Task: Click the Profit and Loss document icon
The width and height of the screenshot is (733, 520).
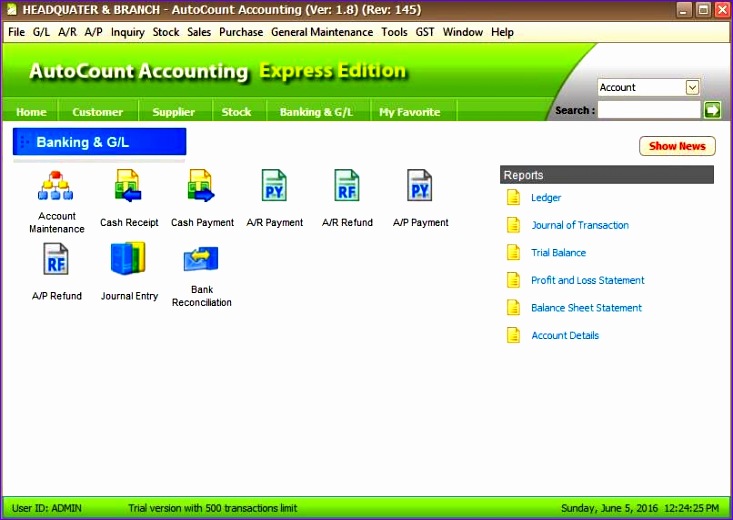Action: pyautogui.click(x=513, y=280)
